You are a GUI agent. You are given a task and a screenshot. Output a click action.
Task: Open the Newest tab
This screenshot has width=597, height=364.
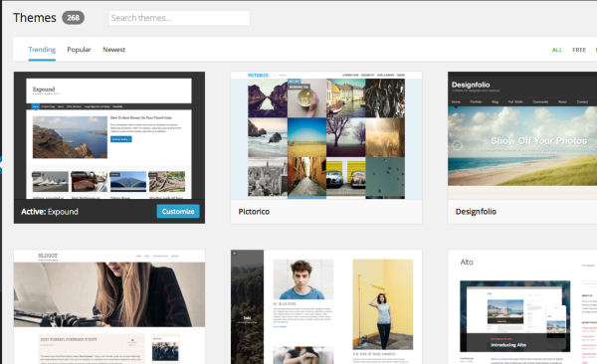point(113,50)
